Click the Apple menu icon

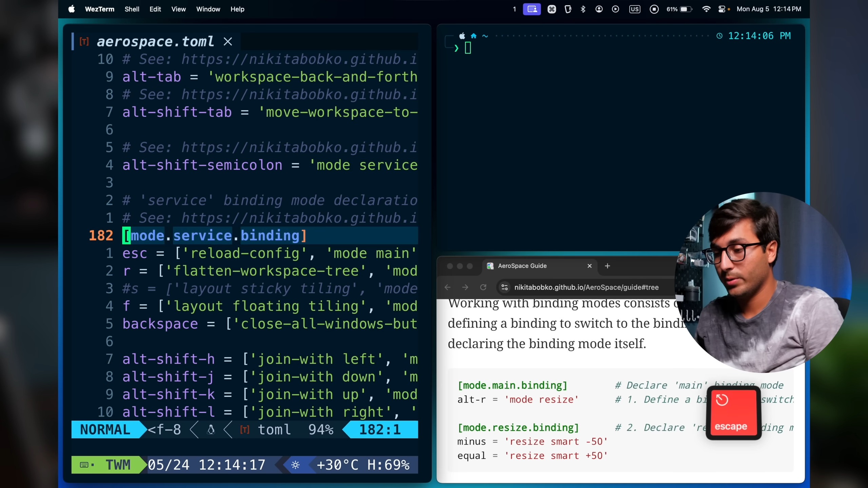72,9
